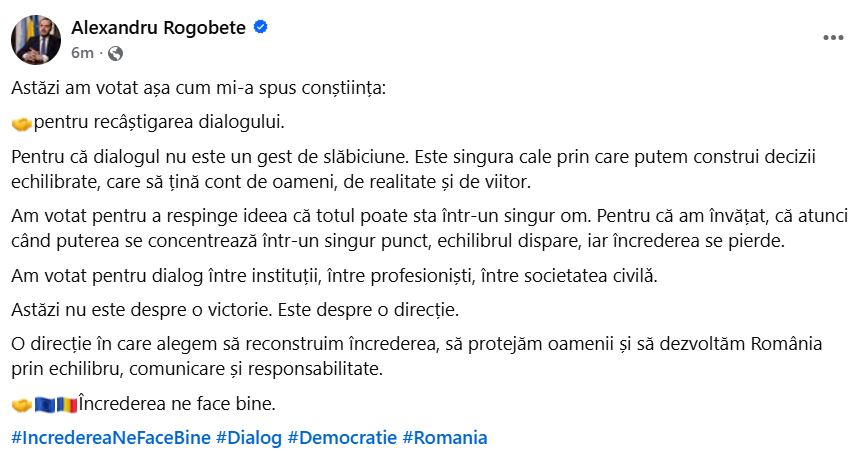Click the European Union flag emoji
The width and height of the screenshot is (865, 451).
point(45,405)
